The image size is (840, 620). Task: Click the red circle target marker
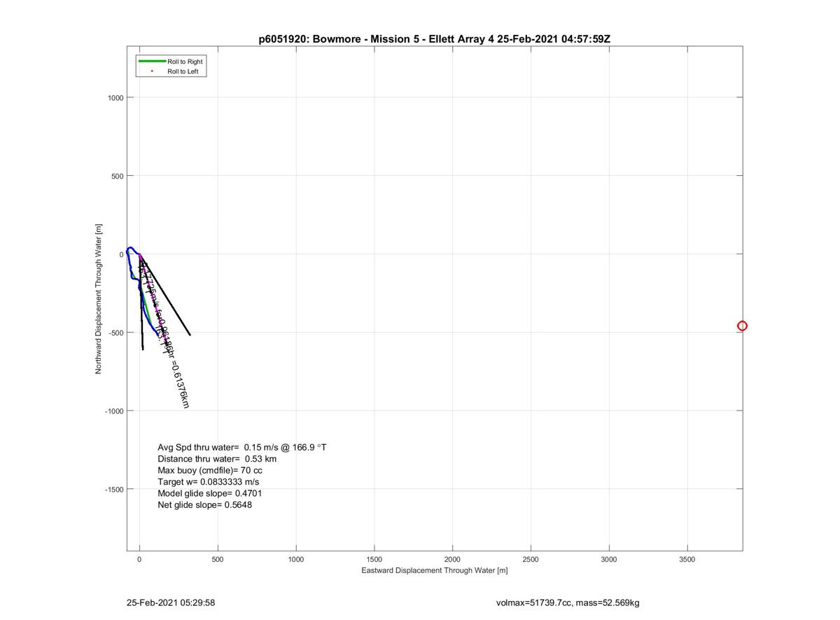742,326
